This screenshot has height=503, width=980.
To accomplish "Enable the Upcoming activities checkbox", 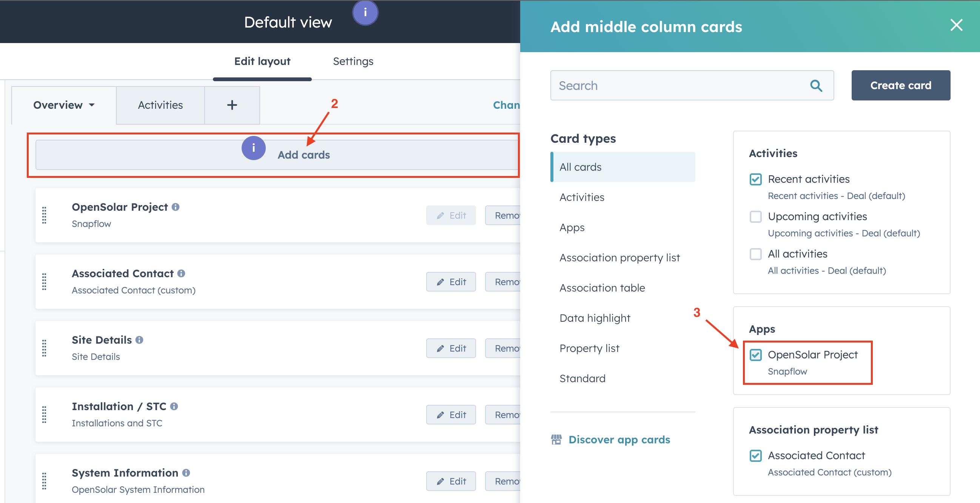I will click(755, 216).
